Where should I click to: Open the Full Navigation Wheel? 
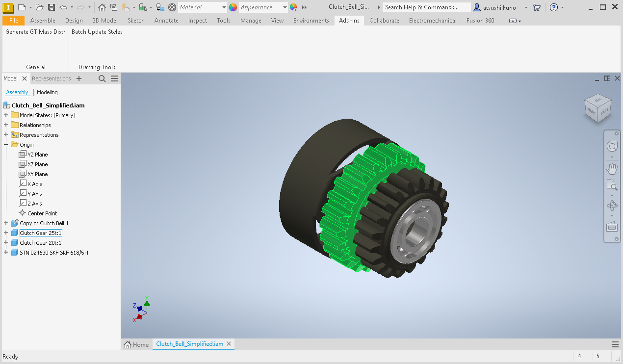[x=612, y=146]
